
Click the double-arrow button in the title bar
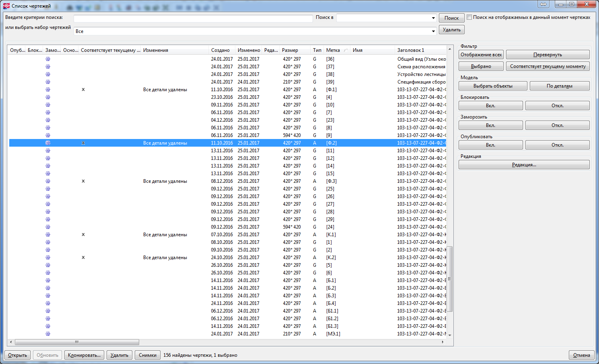543,4
